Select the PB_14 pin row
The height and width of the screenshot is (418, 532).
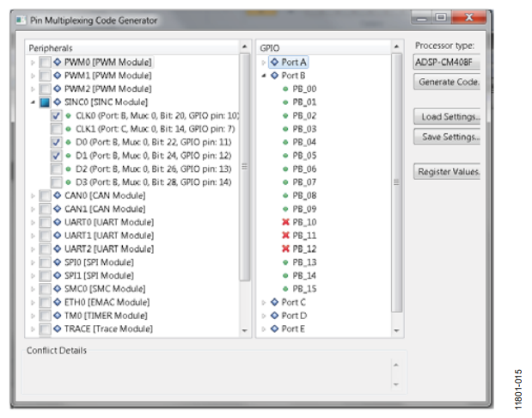coord(304,275)
